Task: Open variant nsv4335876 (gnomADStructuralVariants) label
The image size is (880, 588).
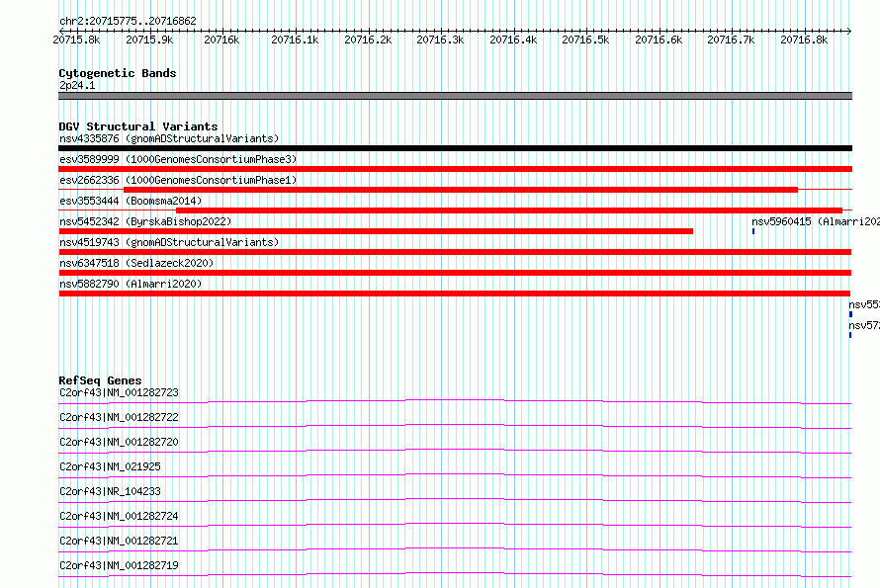Action: (x=169, y=138)
